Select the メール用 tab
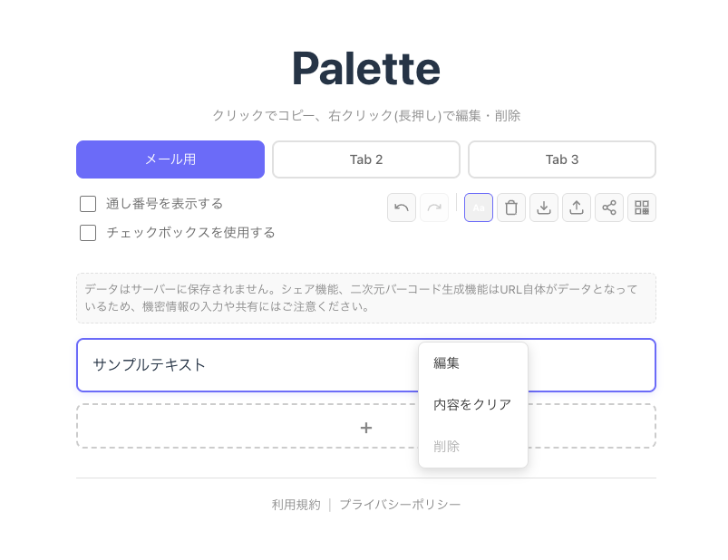Image resolution: width=728 pixels, height=560 pixels. click(170, 159)
